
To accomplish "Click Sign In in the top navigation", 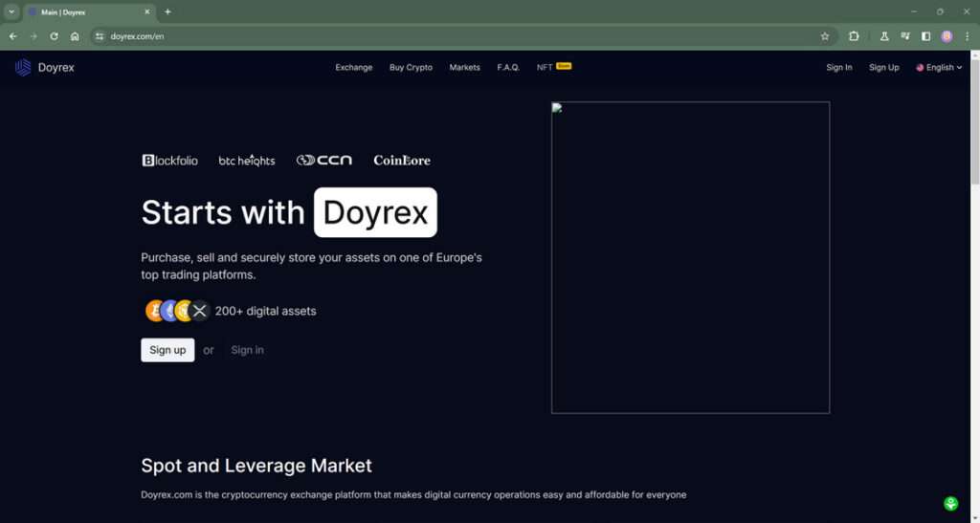I will coord(838,67).
